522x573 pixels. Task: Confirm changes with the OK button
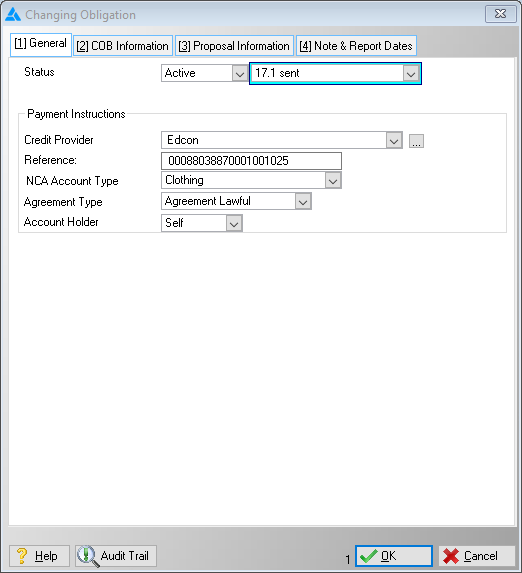(394, 556)
